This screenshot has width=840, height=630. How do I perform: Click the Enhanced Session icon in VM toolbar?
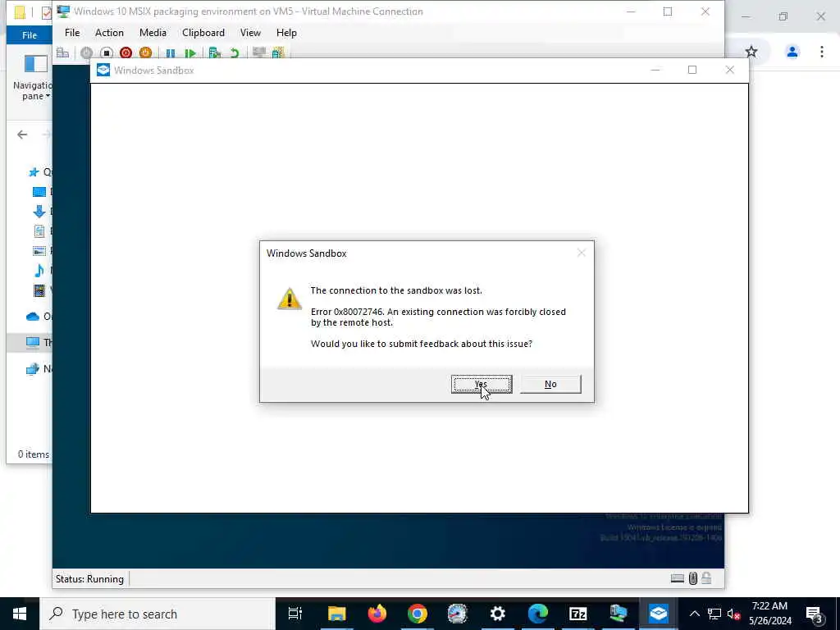[259, 52]
